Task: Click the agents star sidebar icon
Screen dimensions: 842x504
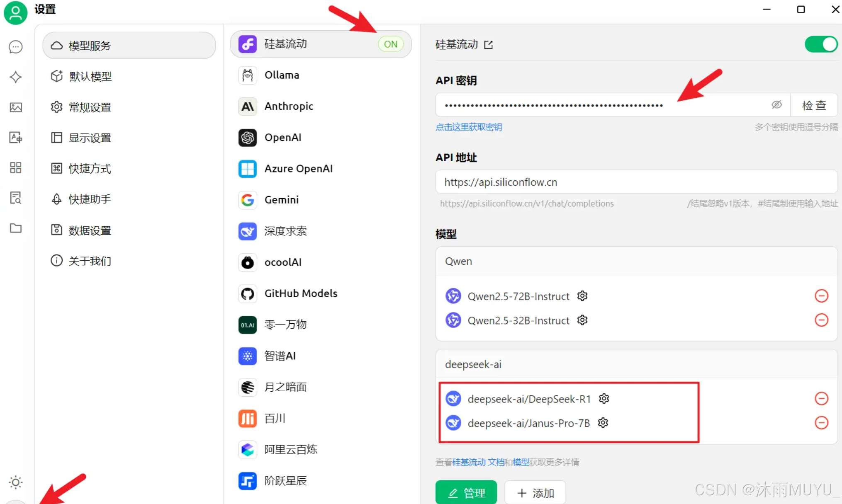Action: [15, 77]
